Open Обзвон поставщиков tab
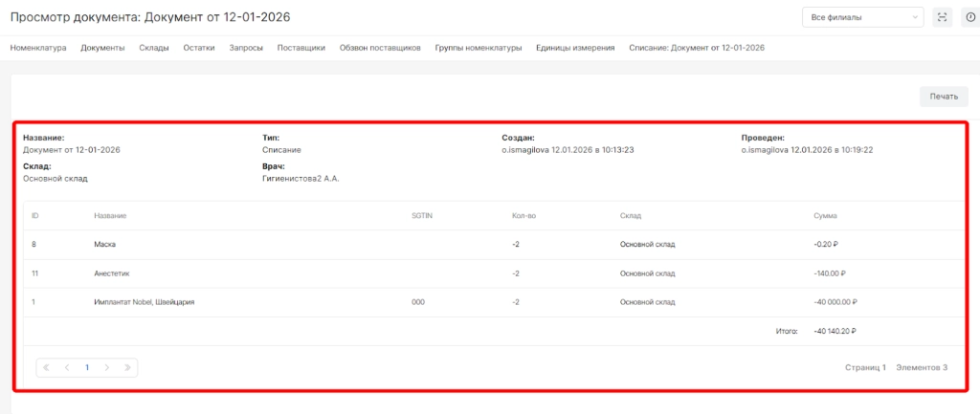The image size is (980, 414). [x=380, y=48]
